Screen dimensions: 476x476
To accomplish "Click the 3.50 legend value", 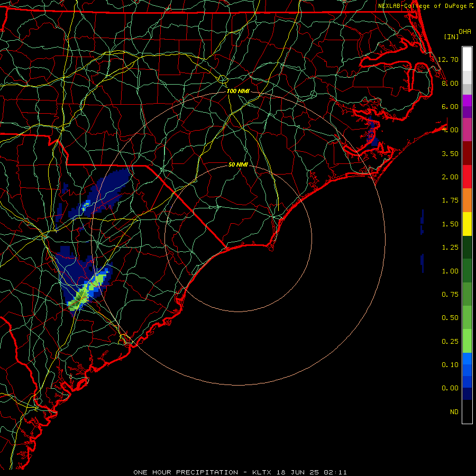I will coord(450,153).
